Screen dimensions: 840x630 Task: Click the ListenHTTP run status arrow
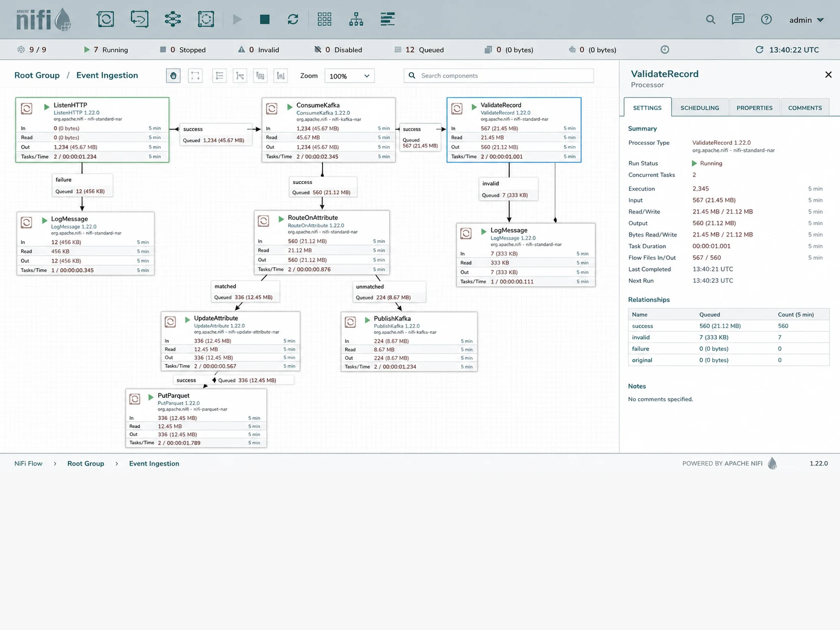pos(46,107)
